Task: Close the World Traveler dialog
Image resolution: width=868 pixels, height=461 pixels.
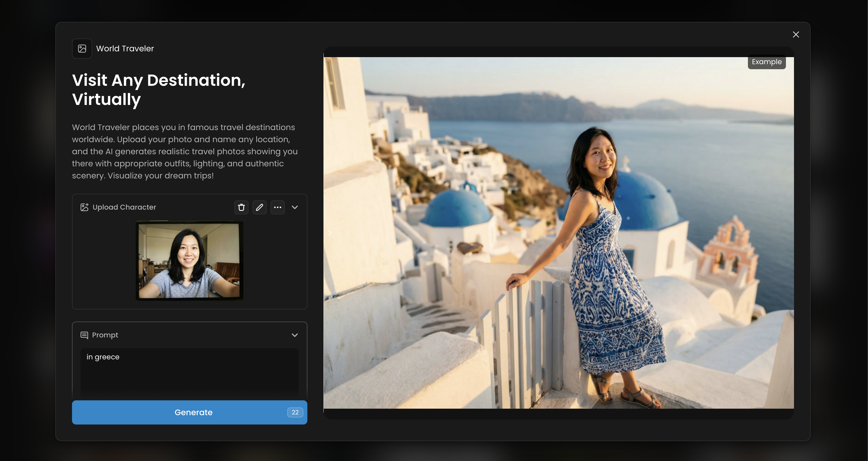Action: click(x=795, y=35)
